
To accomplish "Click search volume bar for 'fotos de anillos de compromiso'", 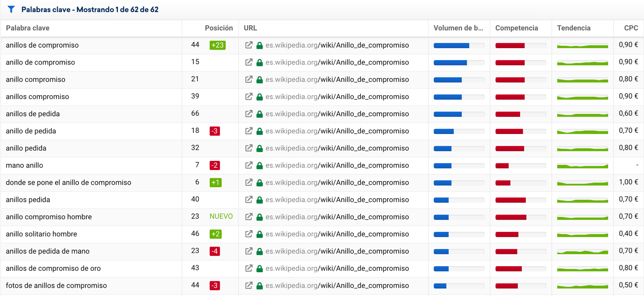I will tap(459, 286).
